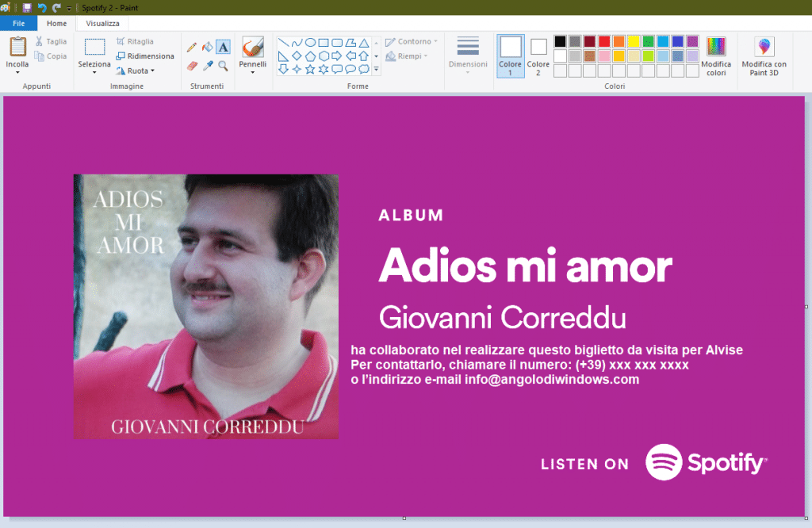This screenshot has height=528, width=812.
Task: Select the Fill with color bucket tool
Action: pyautogui.click(x=208, y=48)
